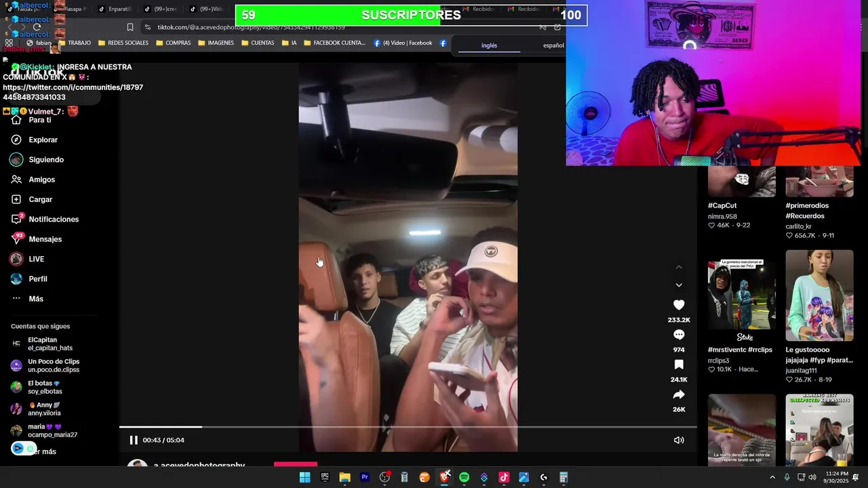
Task: Open Anny anny.viloria account
Action: click(x=37, y=409)
